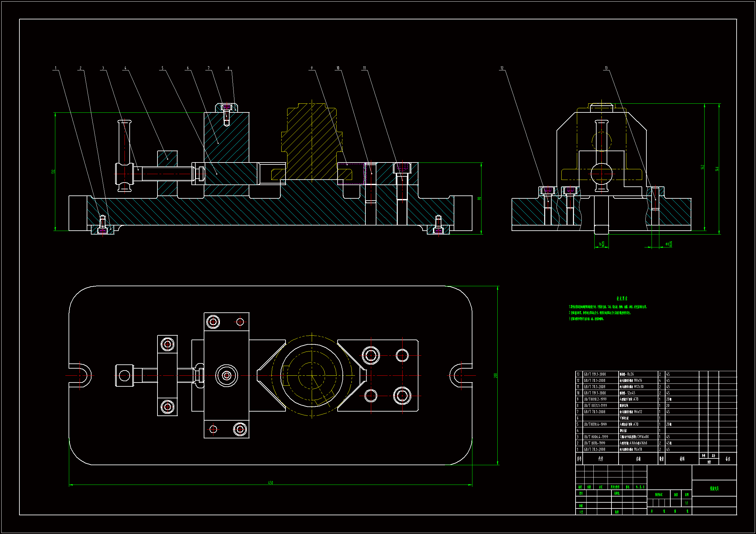Click JB/T 8031.1-1999 in parts list row 8

595,405
